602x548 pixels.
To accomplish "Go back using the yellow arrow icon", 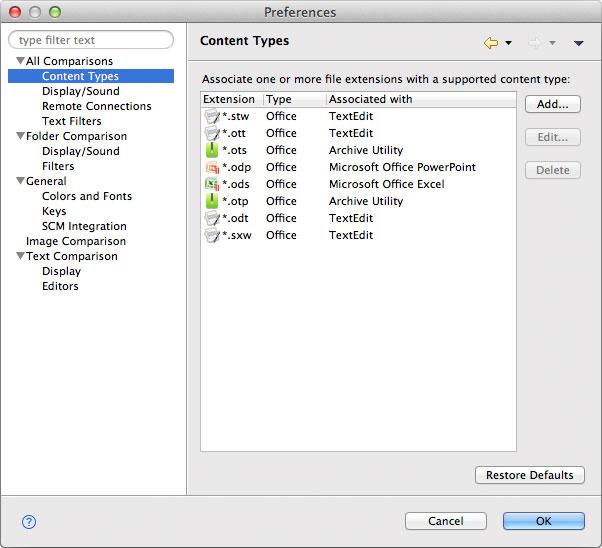I will (x=490, y=43).
